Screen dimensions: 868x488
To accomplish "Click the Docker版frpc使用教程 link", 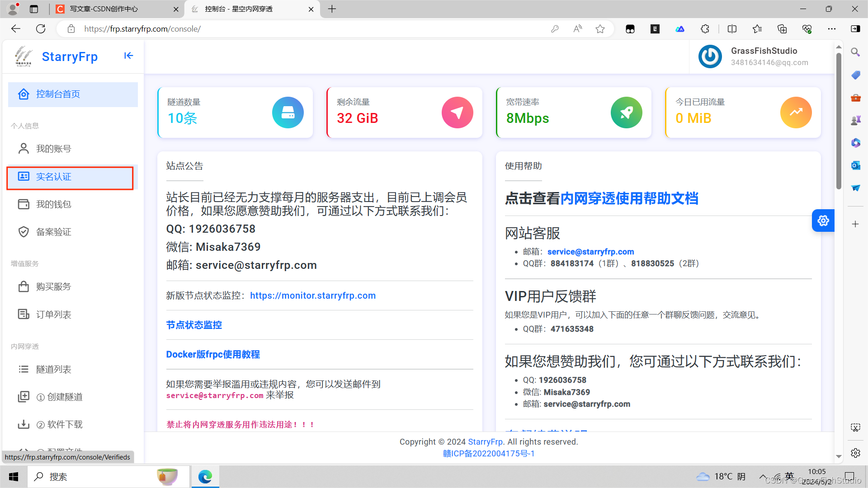I will click(x=212, y=354).
